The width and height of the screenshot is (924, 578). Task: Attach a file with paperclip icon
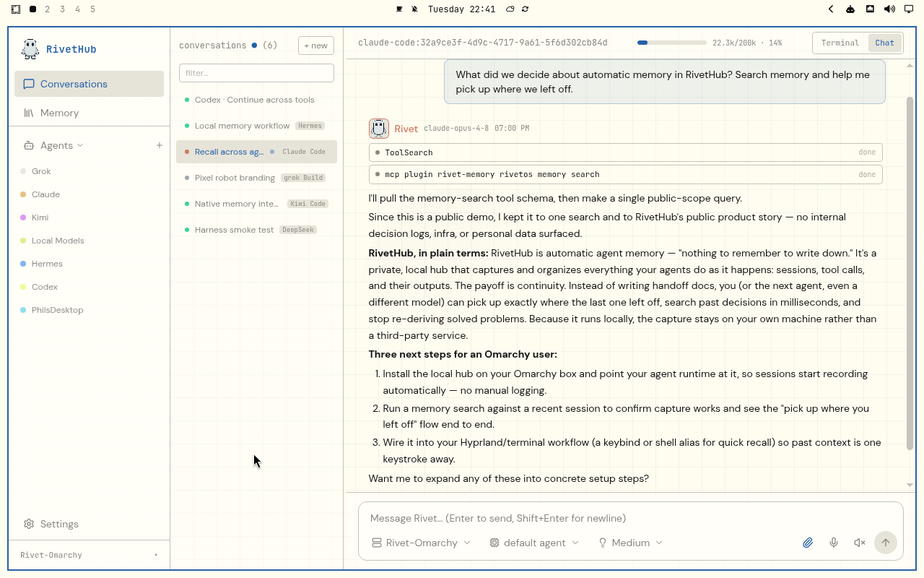point(808,543)
